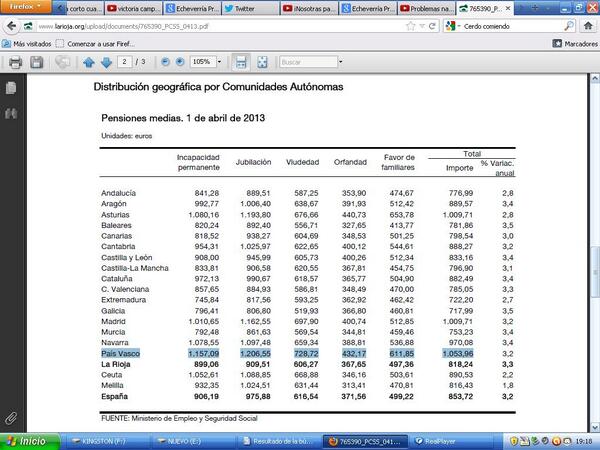Image resolution: width=600 pixels, height=450 pixels.
Task: Click the 'Orfandad' column header
Action: click(350, 162)
